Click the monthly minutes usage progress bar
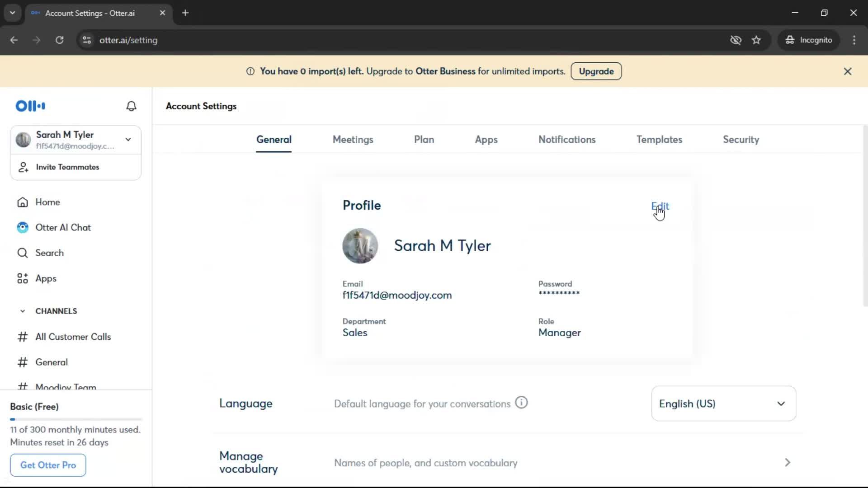 point(76,419)
